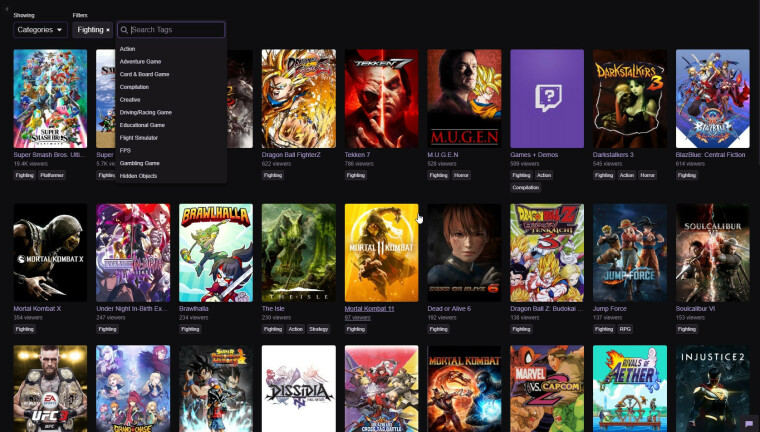
Task: Open the M.U.G.E.N cover image
Action: tap(464, 98)
